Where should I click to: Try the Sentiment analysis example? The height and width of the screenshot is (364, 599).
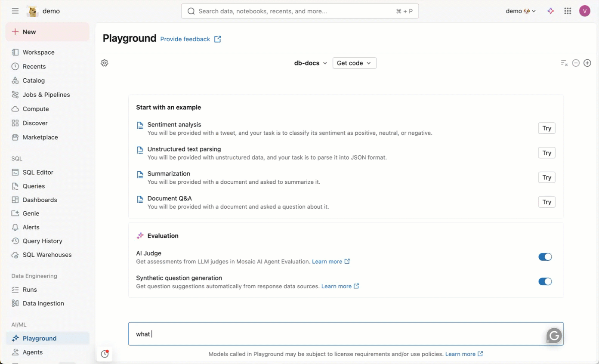click(x=547, y=128)
